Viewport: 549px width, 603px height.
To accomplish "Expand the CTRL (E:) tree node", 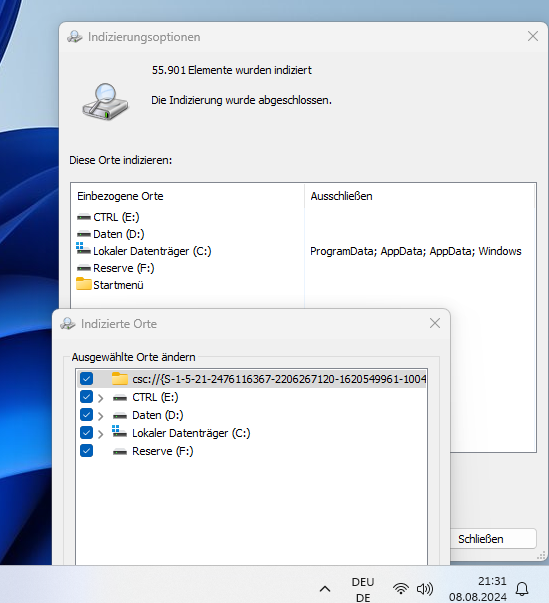I will click(101, 398).
